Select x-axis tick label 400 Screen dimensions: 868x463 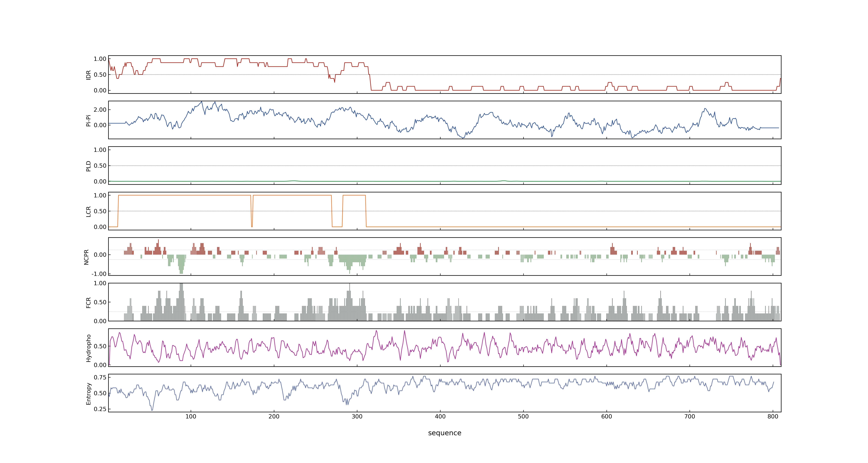[x=440, y=416]
